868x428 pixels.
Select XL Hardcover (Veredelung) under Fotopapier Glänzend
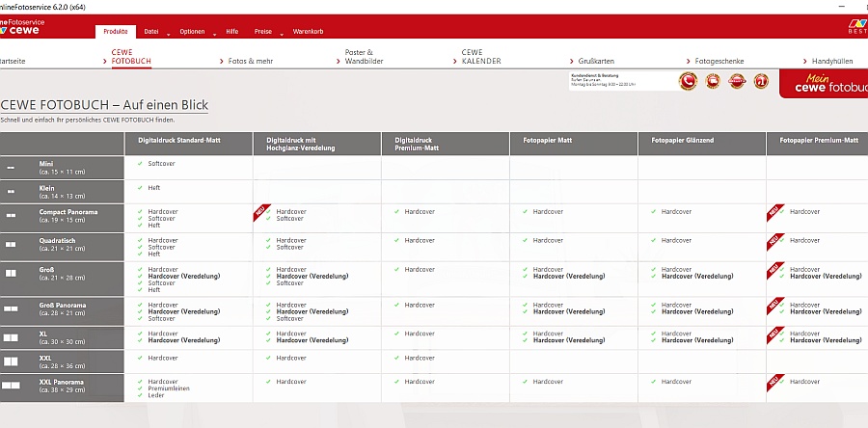click(697, 340)
